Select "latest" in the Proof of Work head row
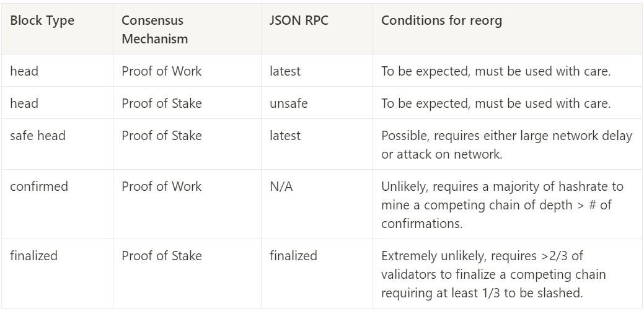 [x=285, y=71]
